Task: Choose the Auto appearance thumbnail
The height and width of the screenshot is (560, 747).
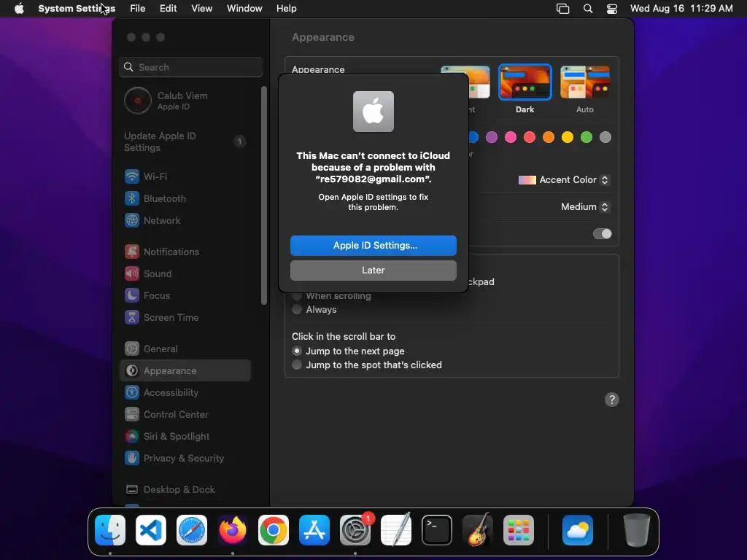Action: (x=585, y=82)
